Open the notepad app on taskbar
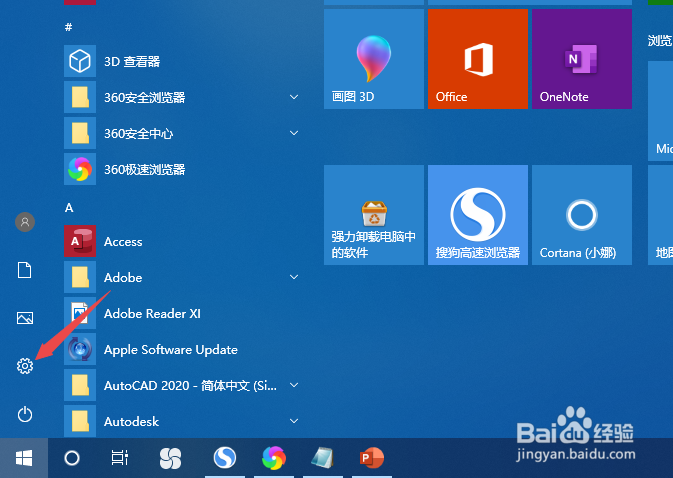The height and width of the screenshot is (478, 673). (323, 458)
